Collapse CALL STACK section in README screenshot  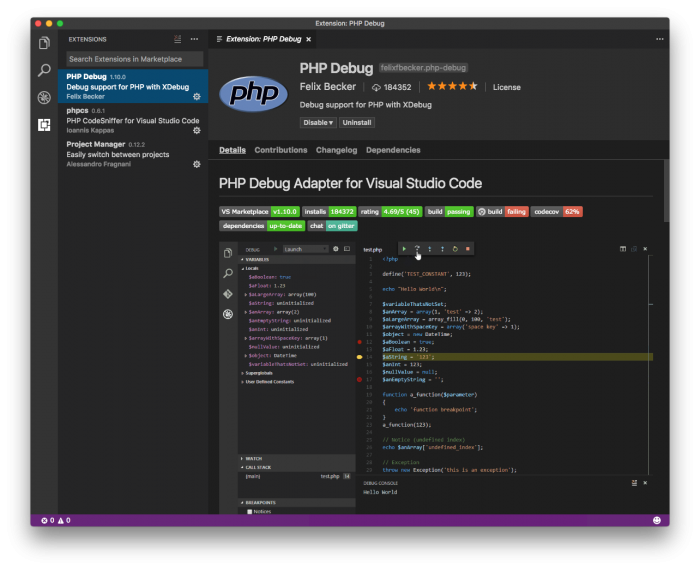point(242,467)
